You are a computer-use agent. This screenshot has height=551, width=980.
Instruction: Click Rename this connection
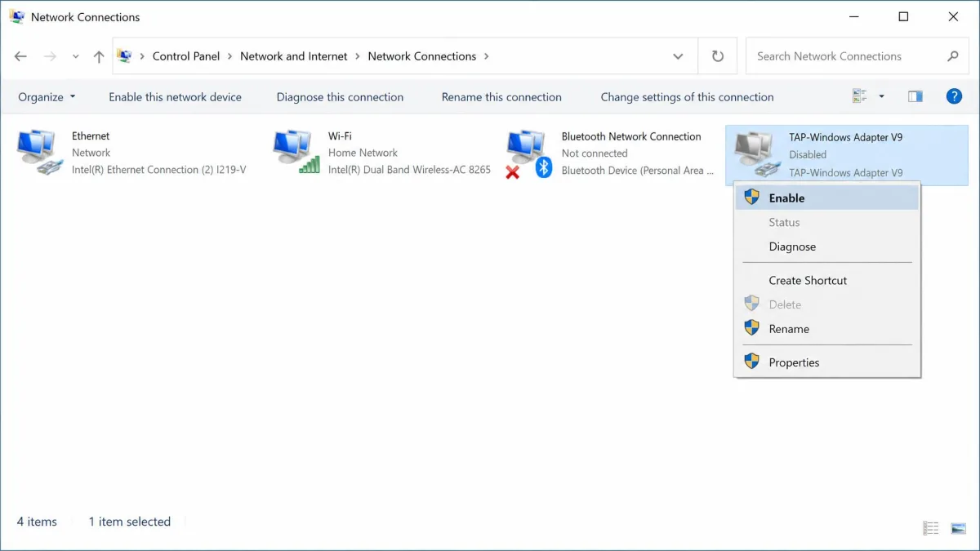click(501, 96)
